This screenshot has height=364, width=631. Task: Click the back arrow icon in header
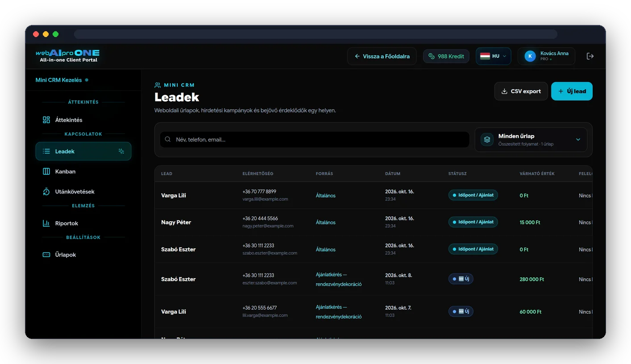click(x=357, y=56)
